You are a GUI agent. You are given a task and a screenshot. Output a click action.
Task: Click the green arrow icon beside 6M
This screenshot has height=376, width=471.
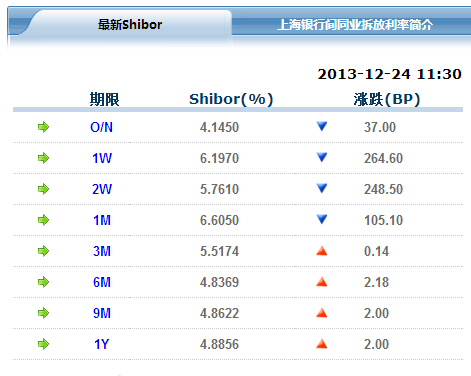[43, 282]
